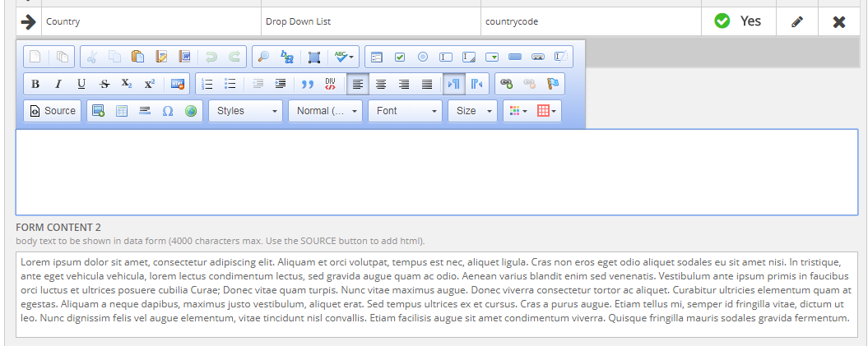
Task: Select Center alignment
Action: (381, 84)
